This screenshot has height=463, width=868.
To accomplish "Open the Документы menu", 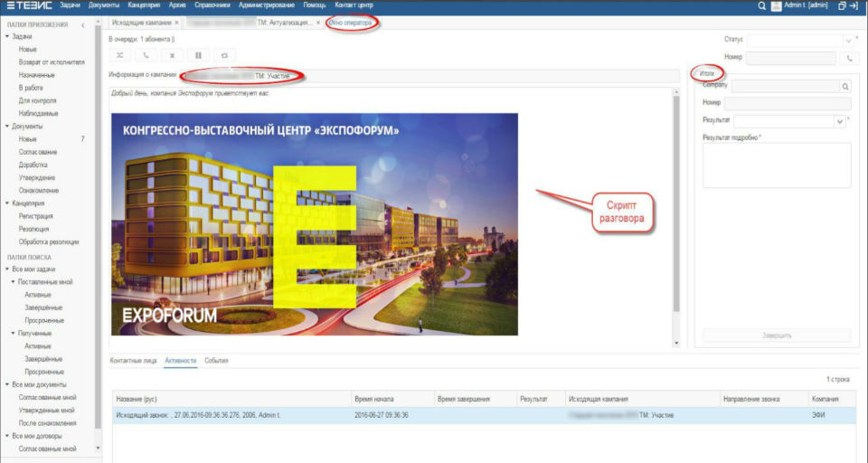I will click(x=103, y=5).
